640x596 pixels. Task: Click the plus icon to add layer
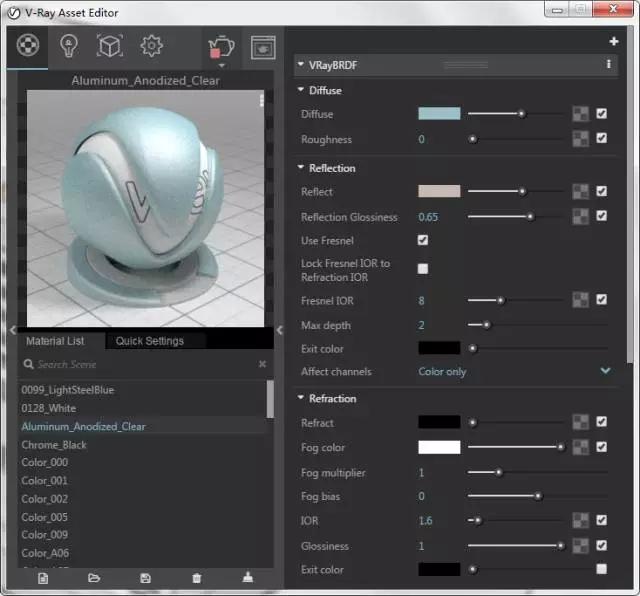pos(613,42)
